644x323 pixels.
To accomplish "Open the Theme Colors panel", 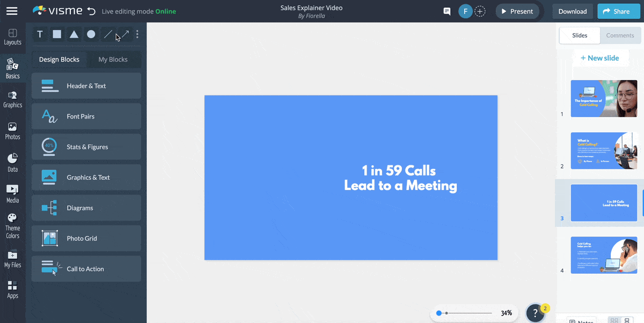I will tap(12, 224).
